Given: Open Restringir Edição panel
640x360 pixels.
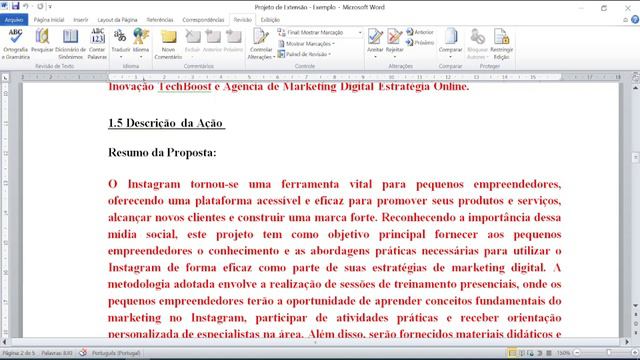Looking at the screenshot, I should coord(501,44).
